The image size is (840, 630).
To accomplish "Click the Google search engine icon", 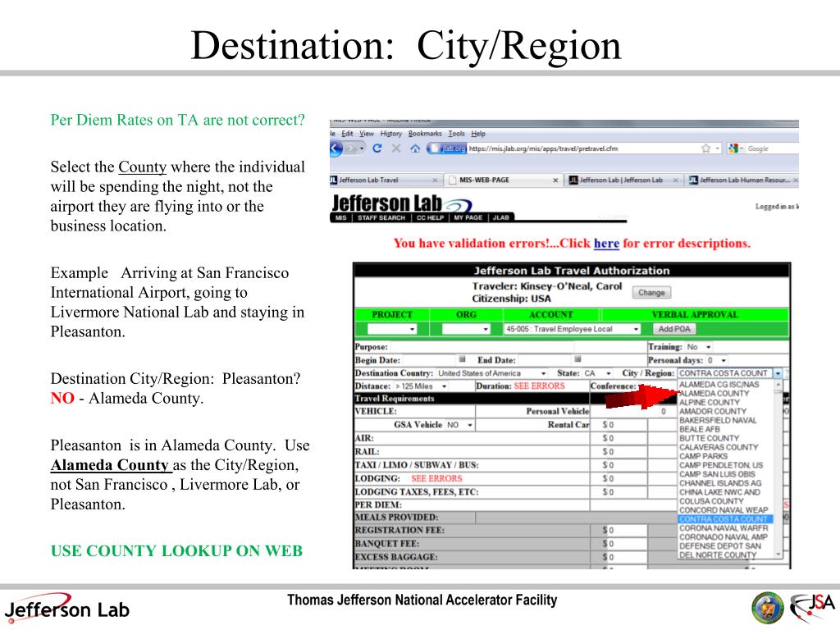I will pos(733,148).
